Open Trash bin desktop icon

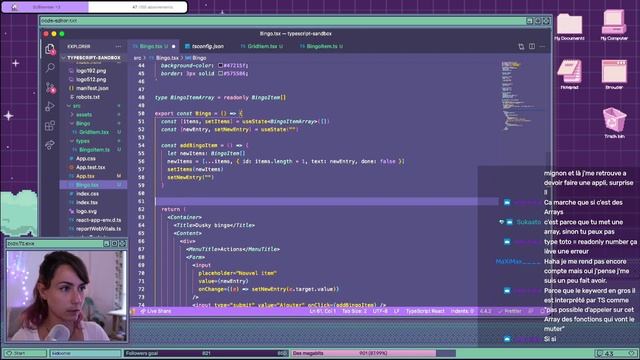614,122
